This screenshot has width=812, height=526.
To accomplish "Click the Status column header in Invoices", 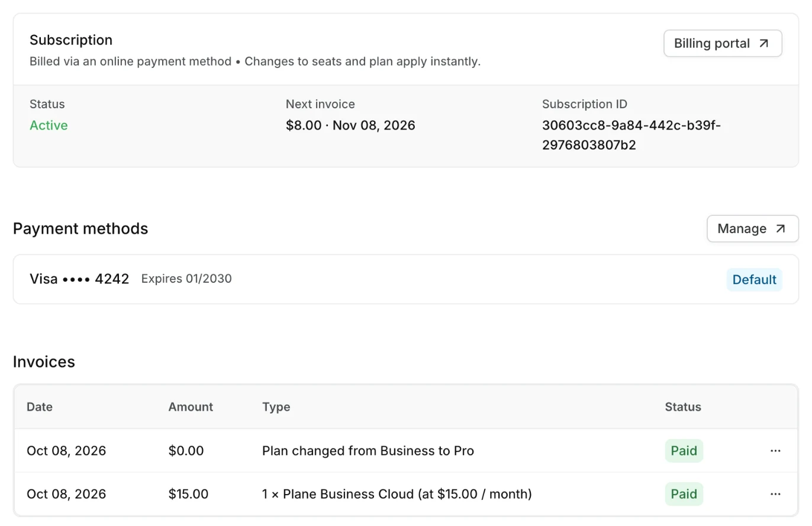I will click(x=683, y=407).
